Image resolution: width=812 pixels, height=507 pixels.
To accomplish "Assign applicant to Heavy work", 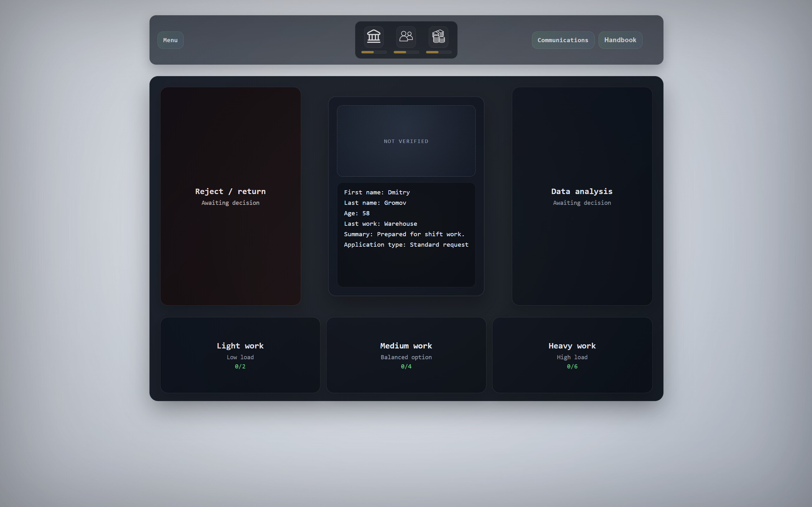I will (x=571, y=355).
